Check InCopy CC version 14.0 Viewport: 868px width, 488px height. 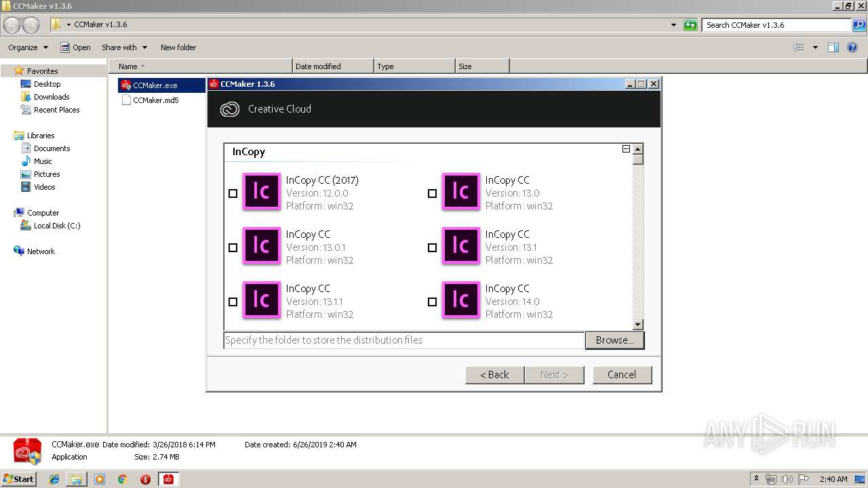pos(433,302)
